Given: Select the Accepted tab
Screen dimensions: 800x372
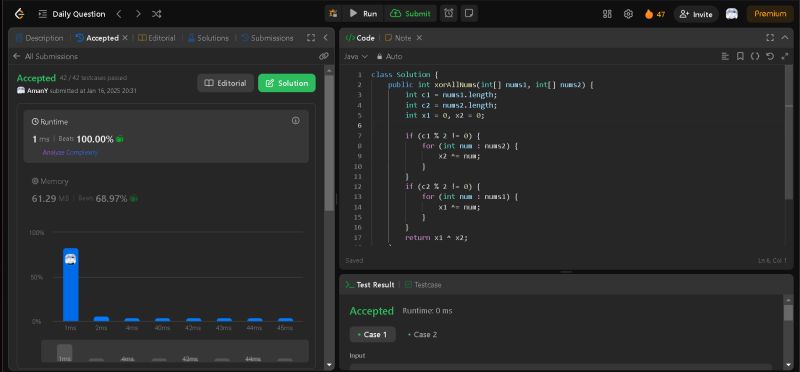Looking at the screenshot, I should [x=97, y=38].
